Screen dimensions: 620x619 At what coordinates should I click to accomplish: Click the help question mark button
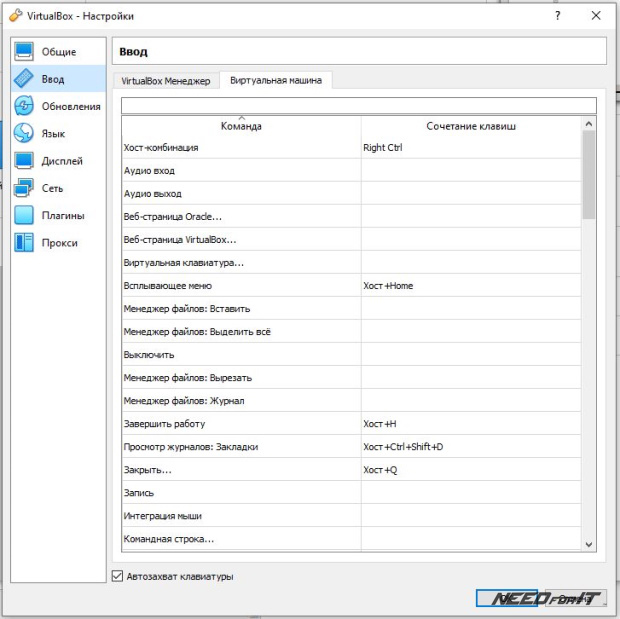pos(558,16)
